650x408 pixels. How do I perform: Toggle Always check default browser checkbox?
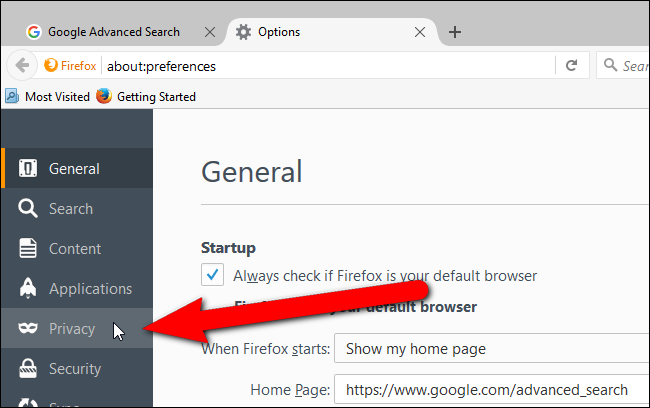click(x=212, y=274)
